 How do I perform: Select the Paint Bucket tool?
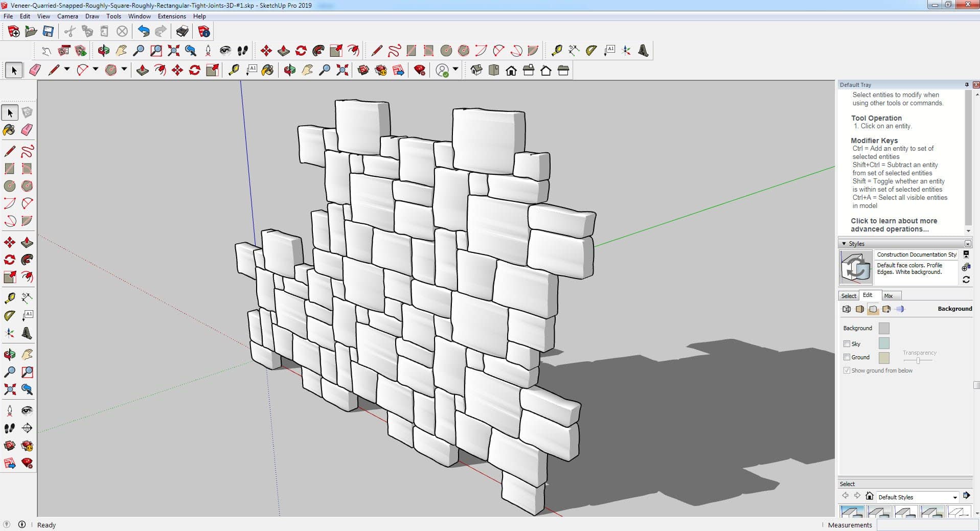(x=9, y=130)
